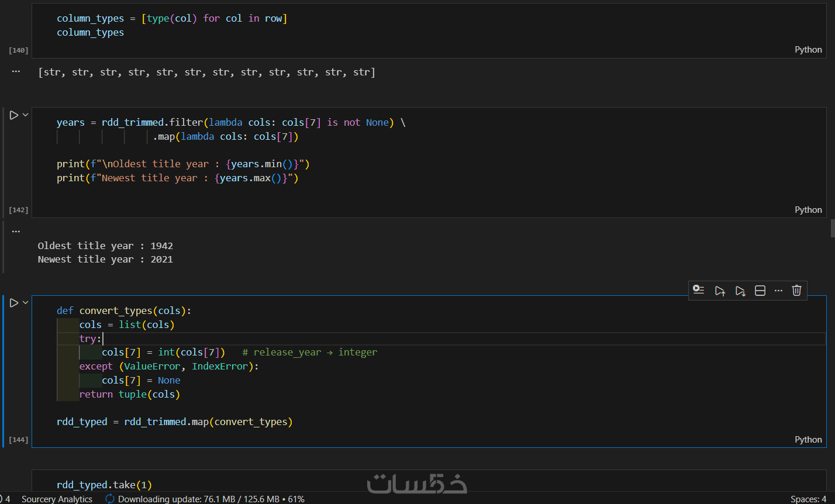The height and width of the screenshot is (504, 835).
Task: Click the years = rdd_trimmed.filter line
Action: [x=231, y=122]
